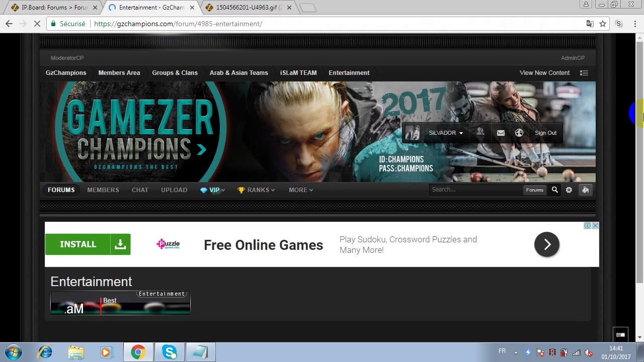Viewport: 644px width, 362px height.
Task: Click the GzChampions breadcrumb
Action: coord(66,73)
